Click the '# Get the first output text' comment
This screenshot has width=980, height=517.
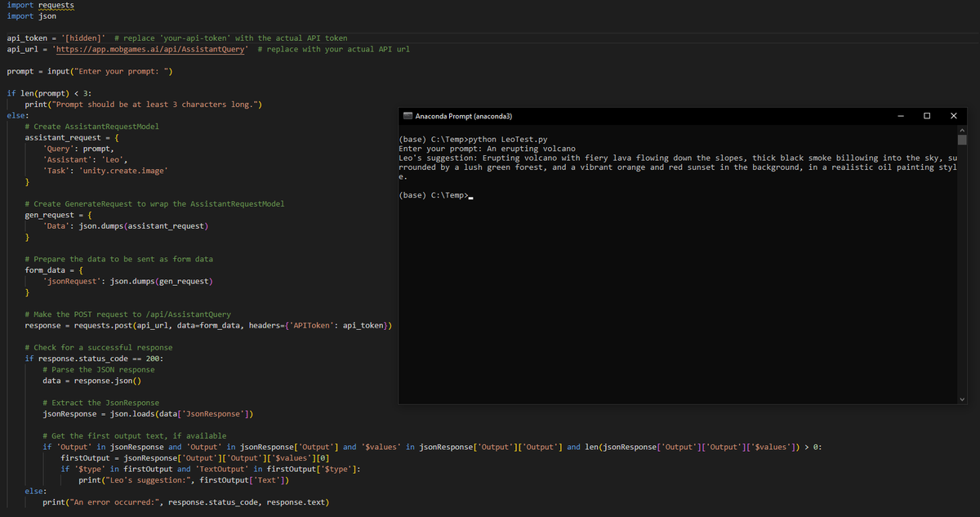[x=134, y=435]
